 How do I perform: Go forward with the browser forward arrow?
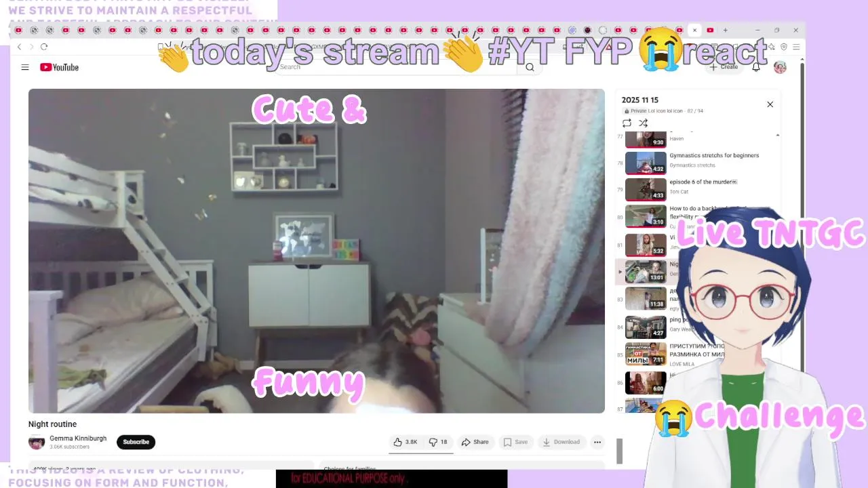(31, 47)
